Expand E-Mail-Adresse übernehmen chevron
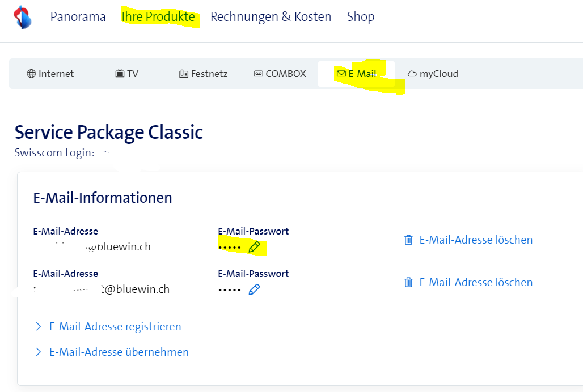583x392 pixels. (x=39, y=352)
